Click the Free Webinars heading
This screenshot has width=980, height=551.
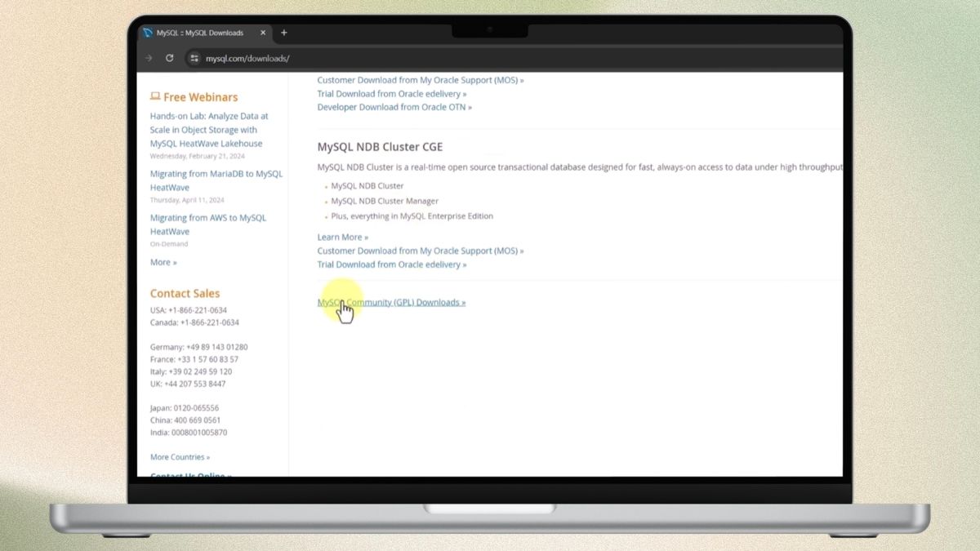[x=200, y=96]
